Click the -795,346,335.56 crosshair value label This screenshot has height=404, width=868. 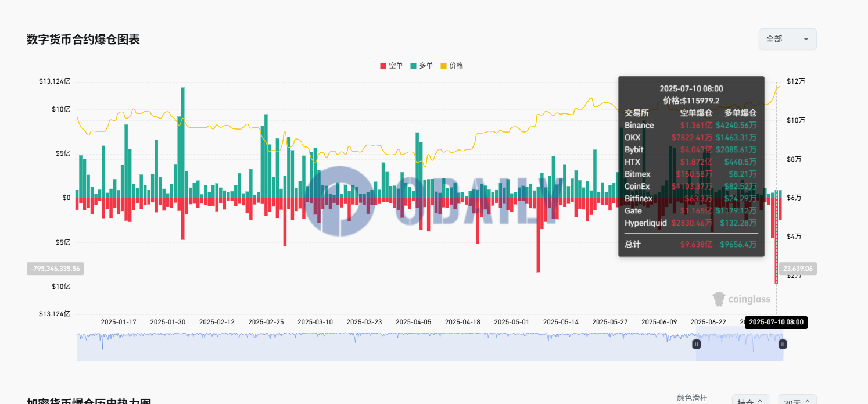coord(55,269)
